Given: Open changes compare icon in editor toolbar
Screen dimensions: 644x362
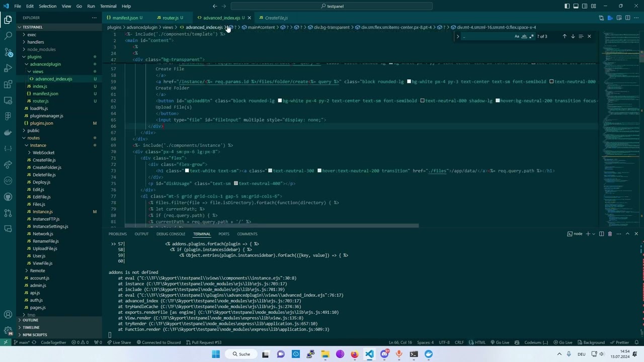Looking at the screenshot, I should (x=601, y=18).
